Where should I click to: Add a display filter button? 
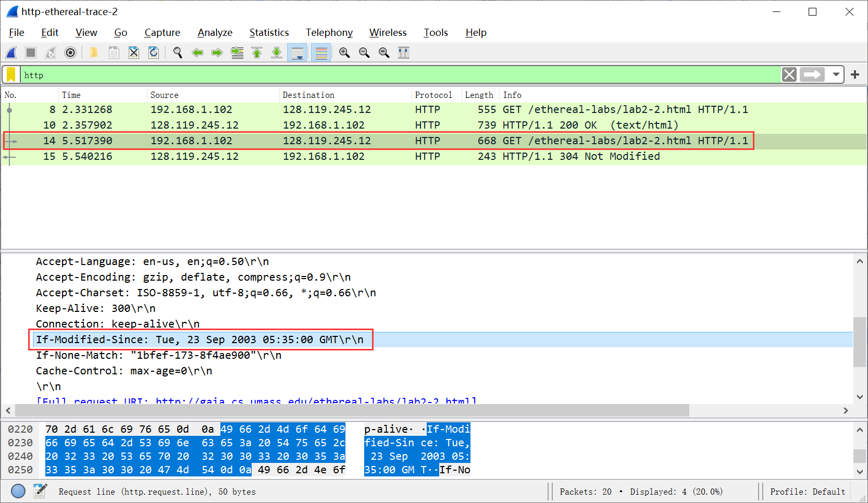855,75
